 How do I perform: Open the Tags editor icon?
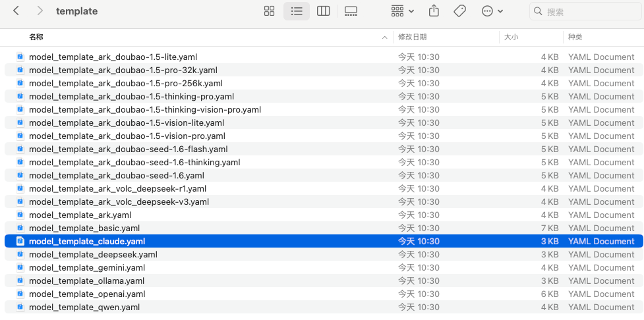[460, 11]
